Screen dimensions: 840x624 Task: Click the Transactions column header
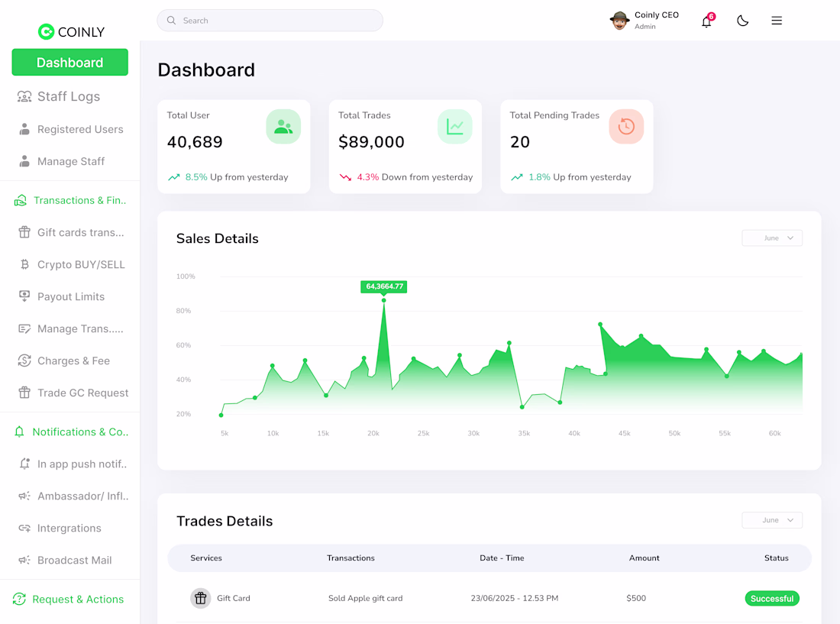tap(351, 558)
